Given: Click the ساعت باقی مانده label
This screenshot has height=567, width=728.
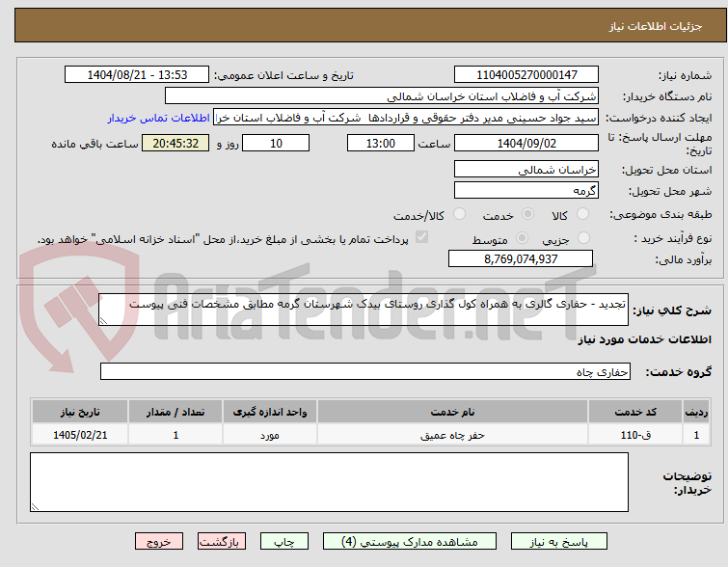Looking at the screenshot, I should tap(94, 144).
